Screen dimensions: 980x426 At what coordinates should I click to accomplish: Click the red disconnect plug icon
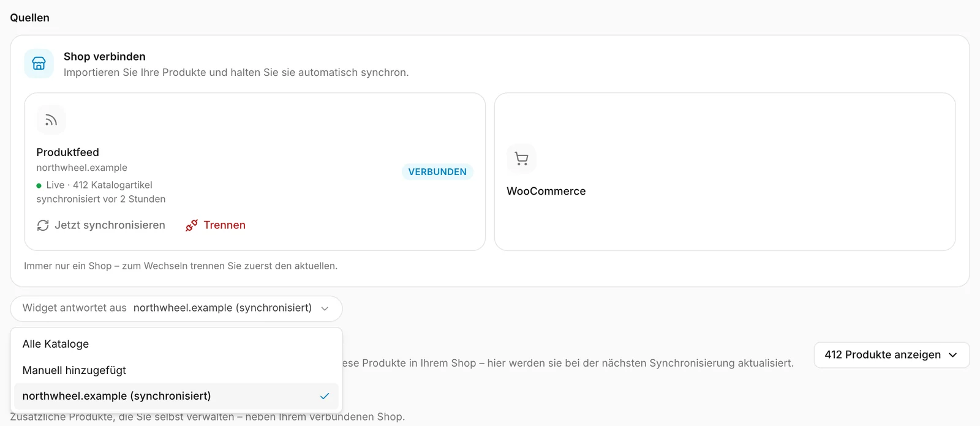coord(192,225)
